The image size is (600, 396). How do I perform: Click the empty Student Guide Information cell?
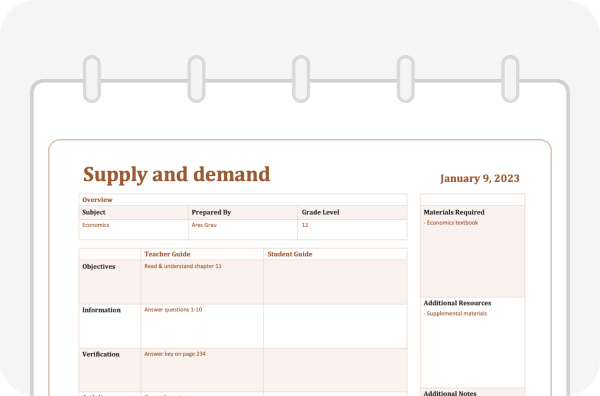tap(335, 326)
